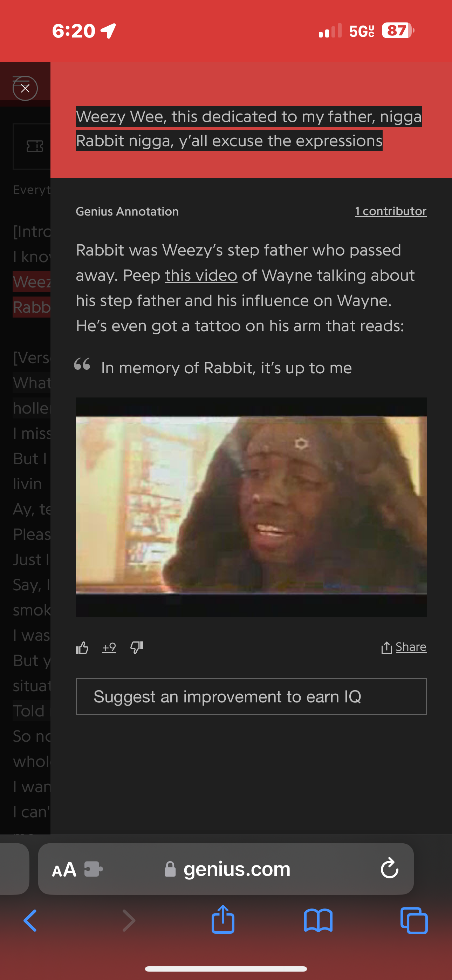Open the +9 vote count
452x980 pixels.
click(x=109, y=647)
